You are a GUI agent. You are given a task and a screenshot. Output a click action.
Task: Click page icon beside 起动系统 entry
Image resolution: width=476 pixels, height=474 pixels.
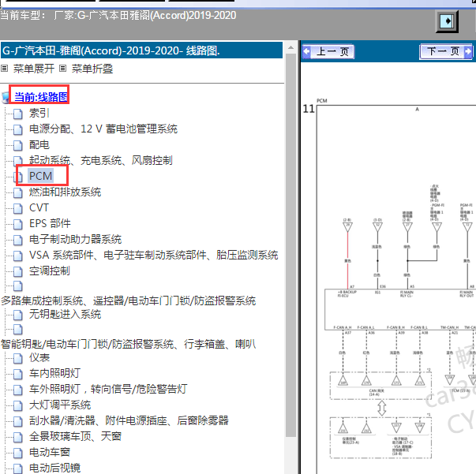coord(18,161)
